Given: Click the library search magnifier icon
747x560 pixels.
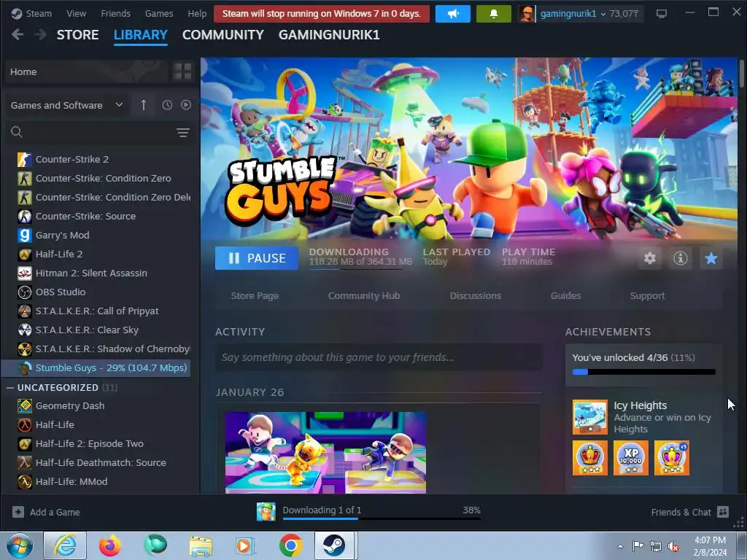Looking at the screenshot, I should (x=17, y=132).
